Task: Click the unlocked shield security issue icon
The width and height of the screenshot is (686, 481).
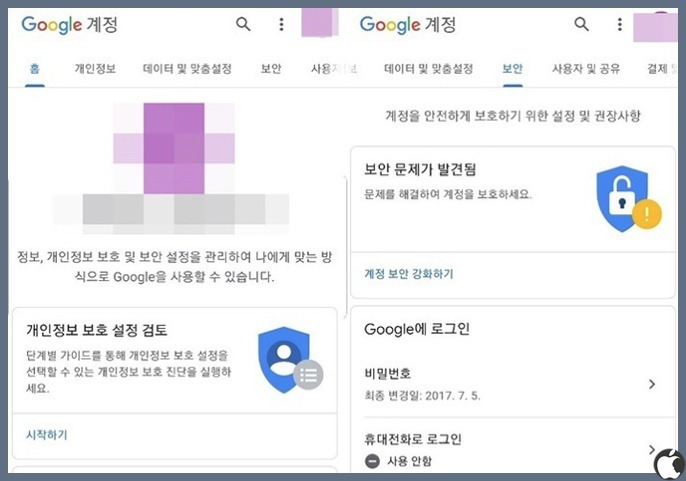Action: coord(628,199)
